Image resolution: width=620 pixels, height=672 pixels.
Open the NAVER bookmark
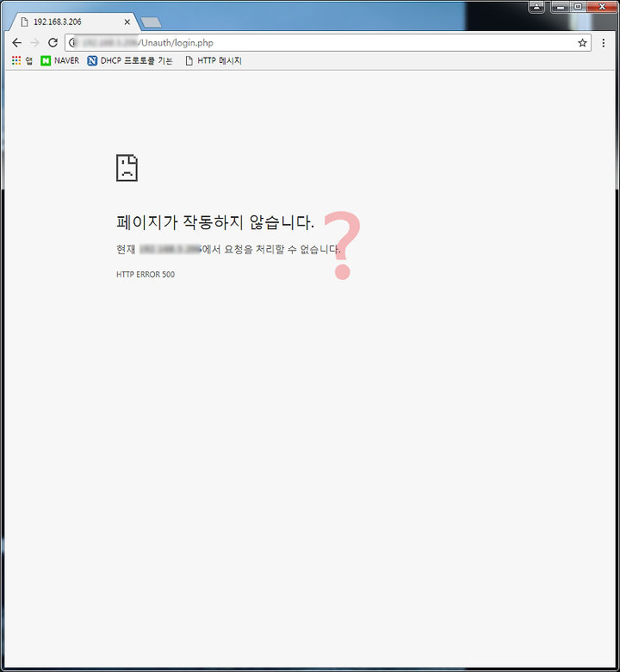(59, 61)
